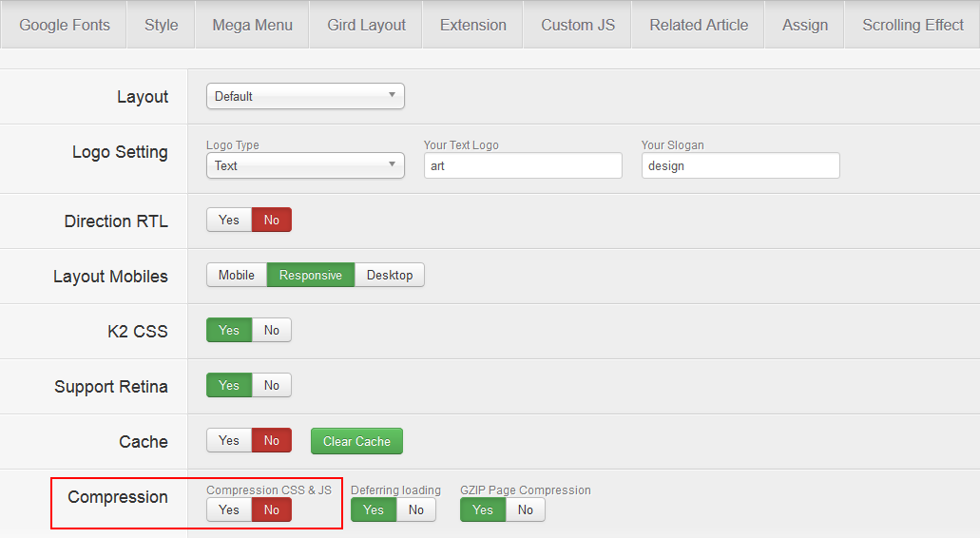Select Mobile for Layout Mobiles
Image resolution: width=980 pixels, height=538 pixels.
pyautogui.click(x=237, y=275)
